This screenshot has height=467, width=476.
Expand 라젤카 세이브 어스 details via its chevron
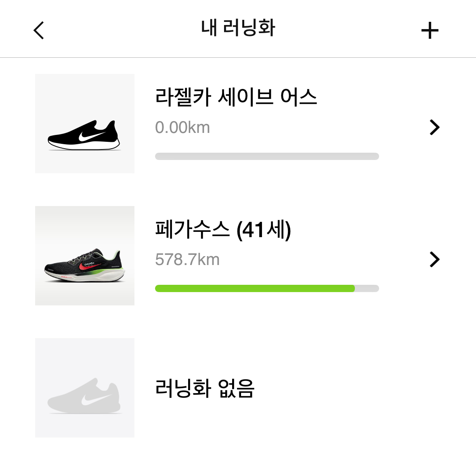click(x=434, y=127)
